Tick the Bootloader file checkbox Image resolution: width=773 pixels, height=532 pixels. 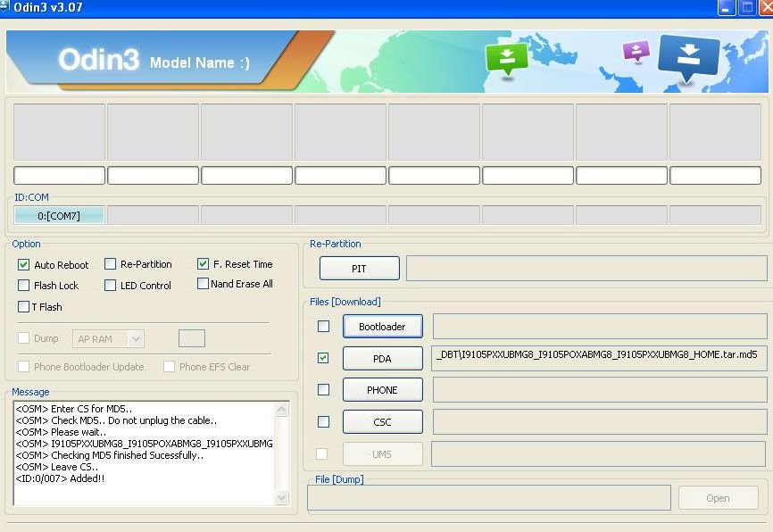click(323, 327)
